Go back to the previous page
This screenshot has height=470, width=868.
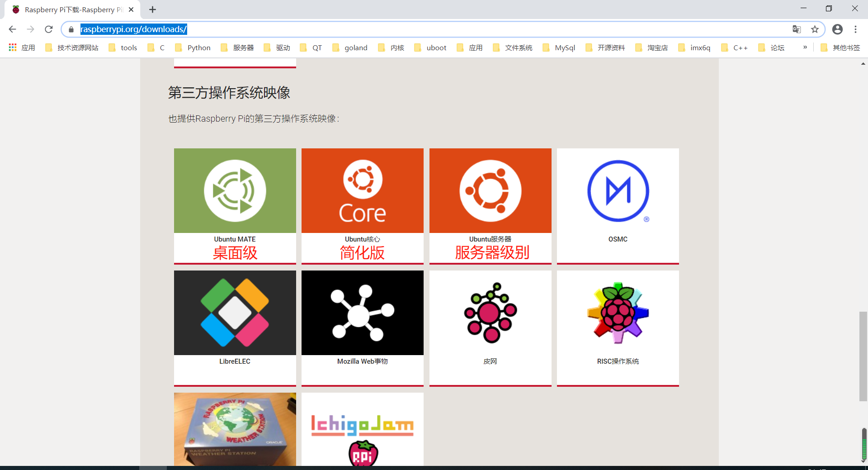click(12, 29)
